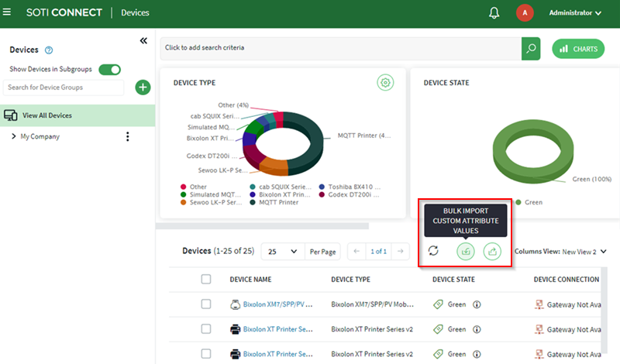
Task: Sort by DEVICE CONNECTION column
Action: click(x=567, y=280)
